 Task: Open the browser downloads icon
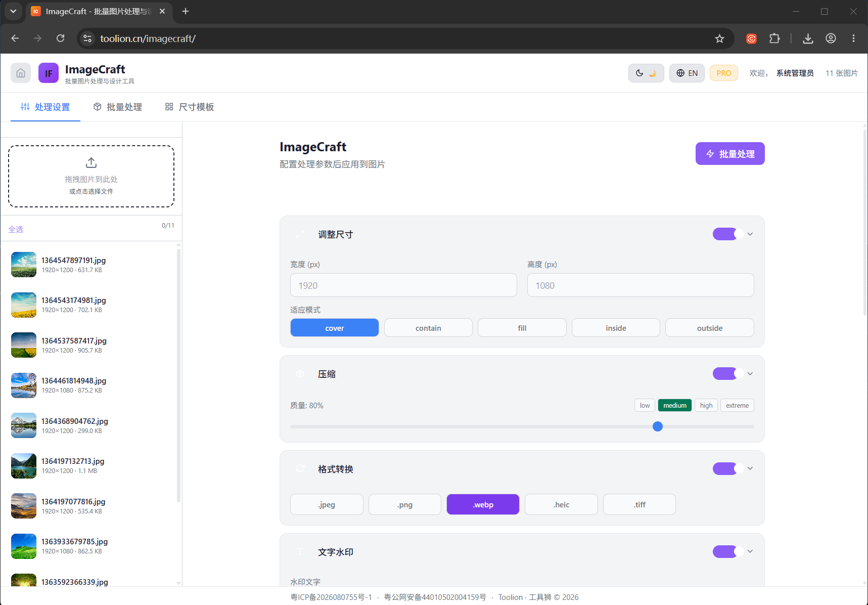click(x=808, y=38)
